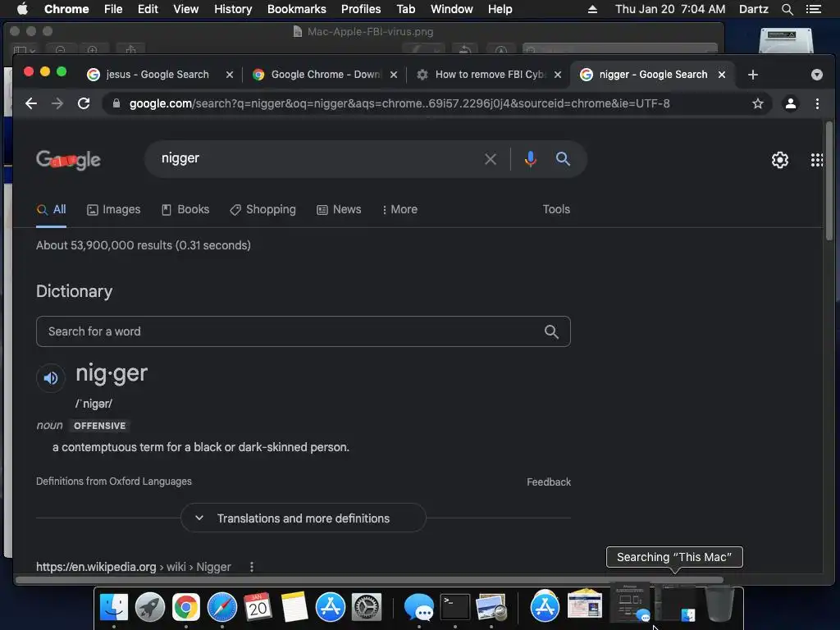
Task: Switch to the 'Google Chrome - Download' tab
Action: [x=325, y=75]
